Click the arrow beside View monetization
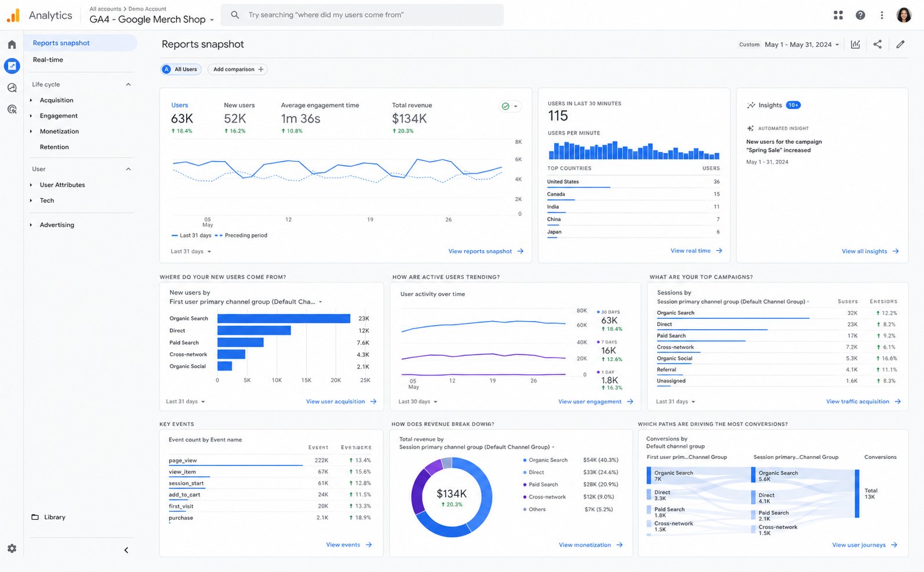Image resolution: width=924 pixels, height=572 pixels. [620, 545]
